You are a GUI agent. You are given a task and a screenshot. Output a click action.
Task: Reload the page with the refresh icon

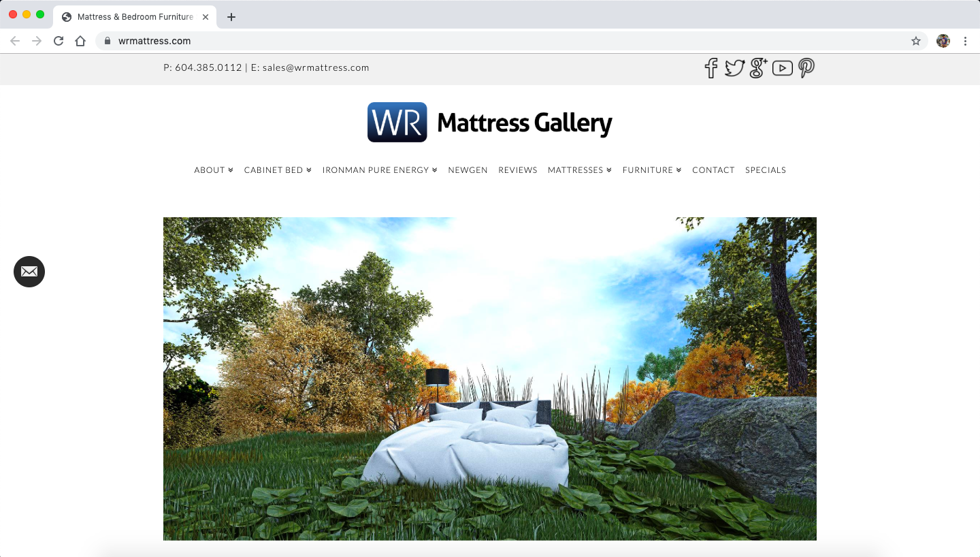pos(59,41)
